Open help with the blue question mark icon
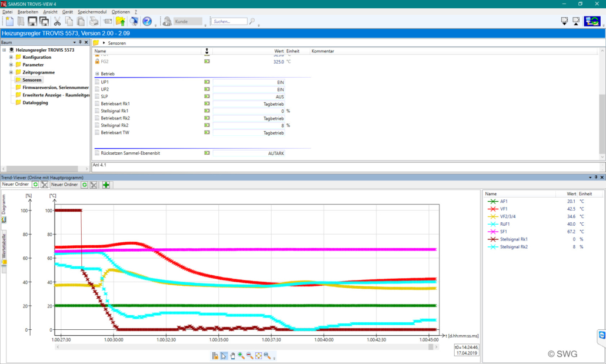This screenshot has width=606, height=364. [x=147, y=21]
